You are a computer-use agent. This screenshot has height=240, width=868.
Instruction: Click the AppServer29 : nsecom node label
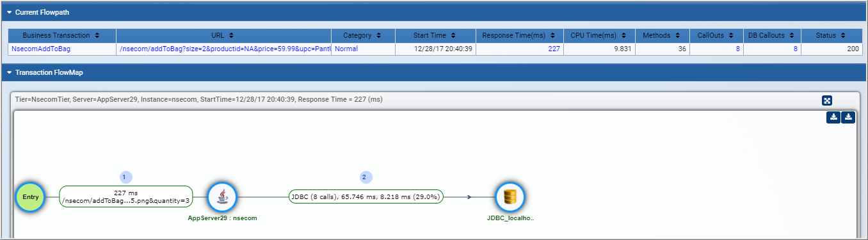click(222, 218)
